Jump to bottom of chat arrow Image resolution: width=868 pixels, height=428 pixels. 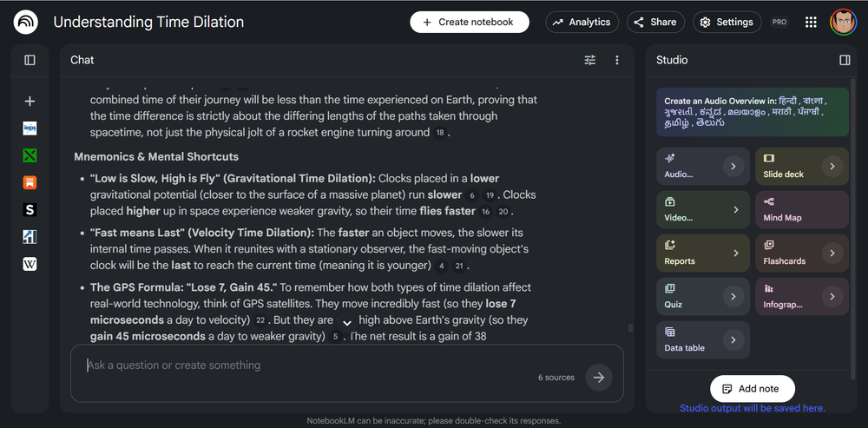click(347, 323)
